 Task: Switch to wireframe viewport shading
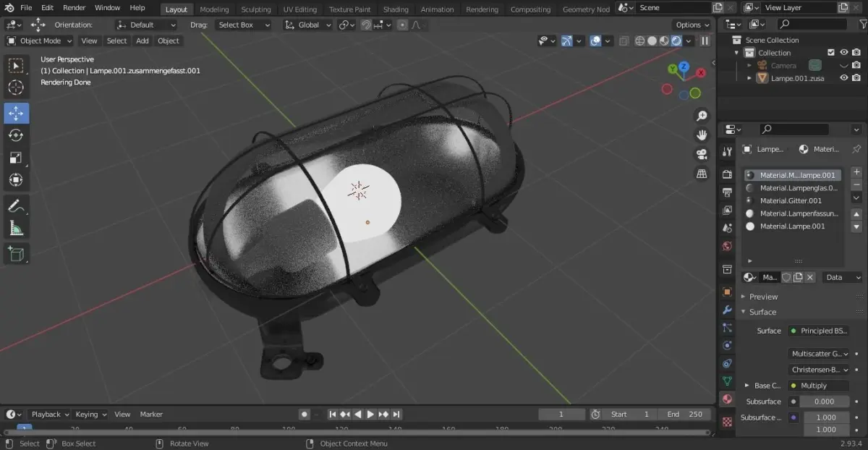click(x=640, y=41)
